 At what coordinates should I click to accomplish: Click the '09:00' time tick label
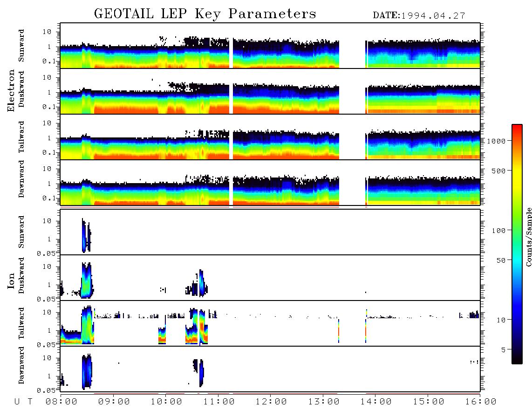(x=114, y=402)
